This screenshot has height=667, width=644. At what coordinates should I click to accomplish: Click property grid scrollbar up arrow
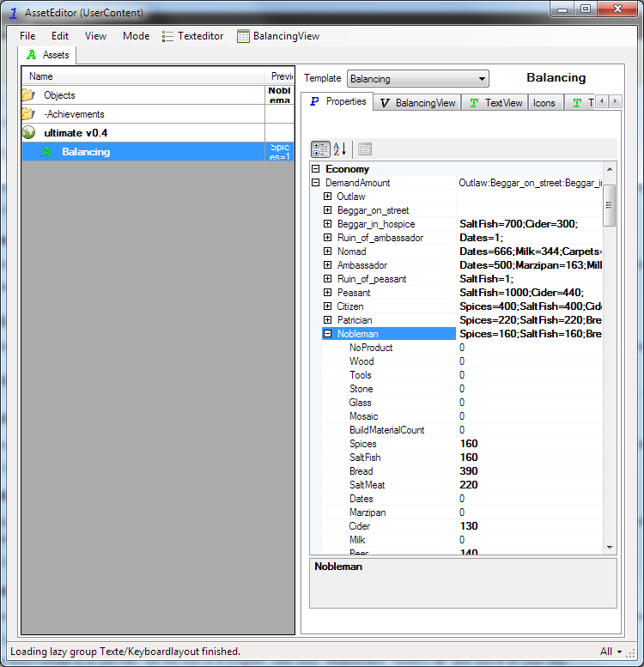(x=610, y=169)
